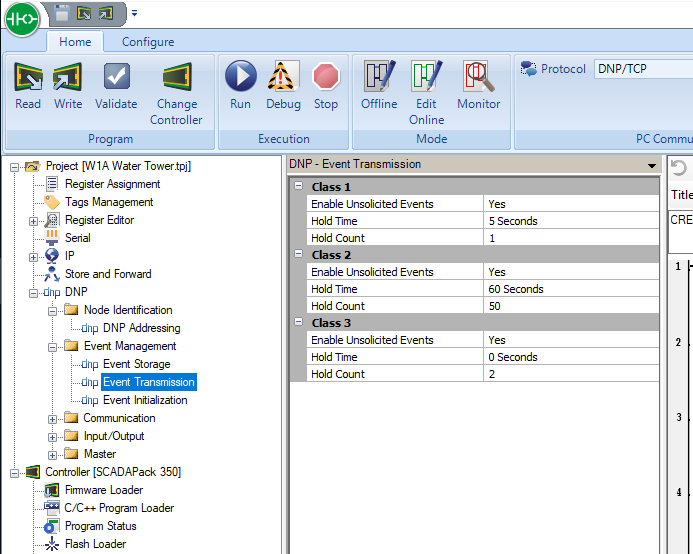Click Class 3 Hold Count value 2
693x554 pixels.
tap(571, 374)
